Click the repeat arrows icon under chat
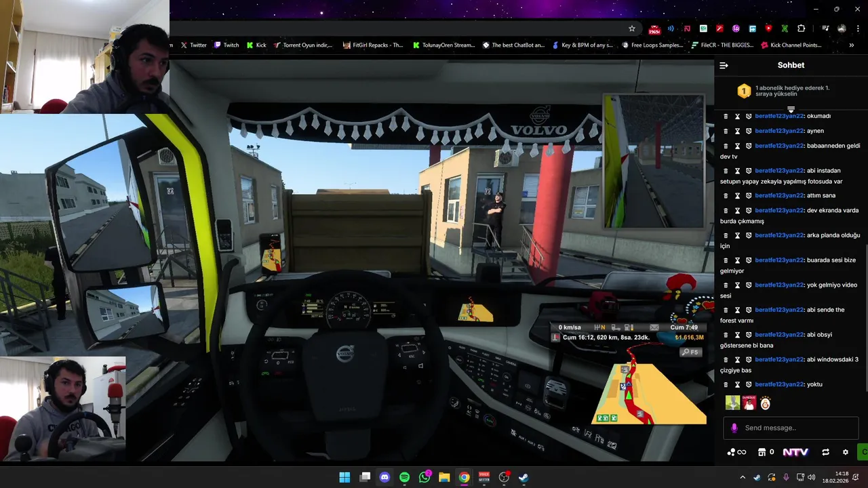The height and width of the screenshot is (488, 868). (825, 452)
